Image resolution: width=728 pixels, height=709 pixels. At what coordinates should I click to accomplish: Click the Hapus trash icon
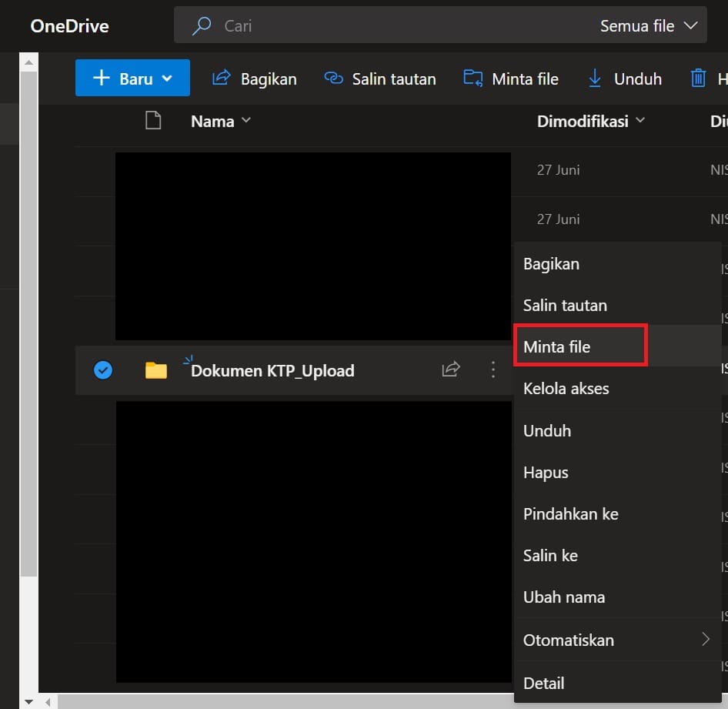pos(699,78)
